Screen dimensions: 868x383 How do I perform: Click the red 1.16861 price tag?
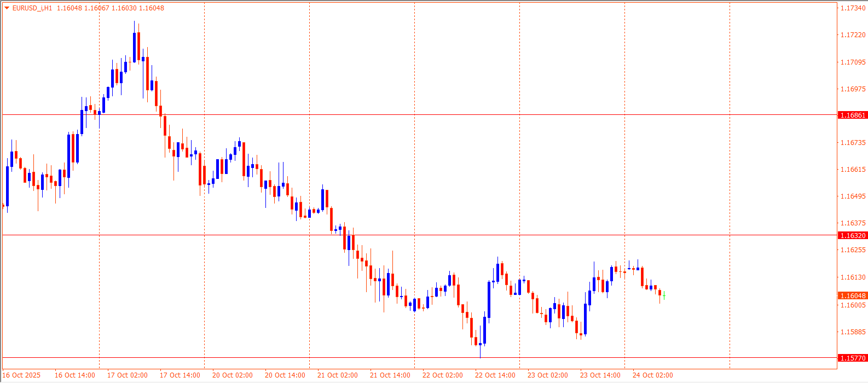(x=853, y=115)
